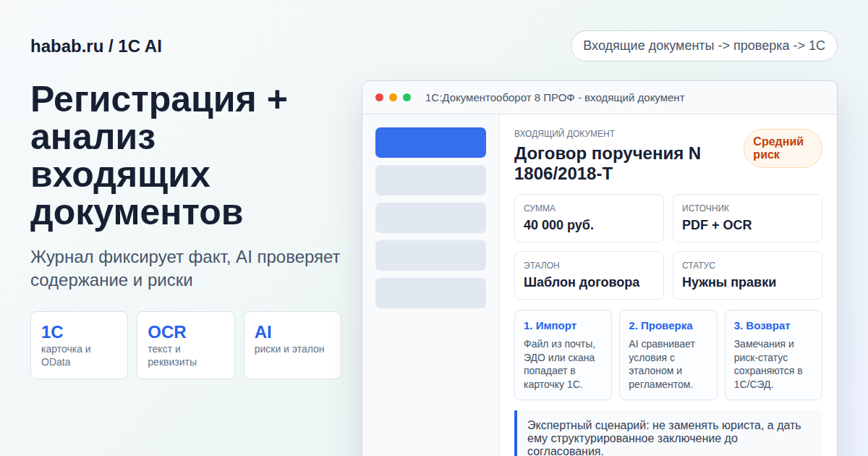Select the blue active sidebar item

coord(430,143)
